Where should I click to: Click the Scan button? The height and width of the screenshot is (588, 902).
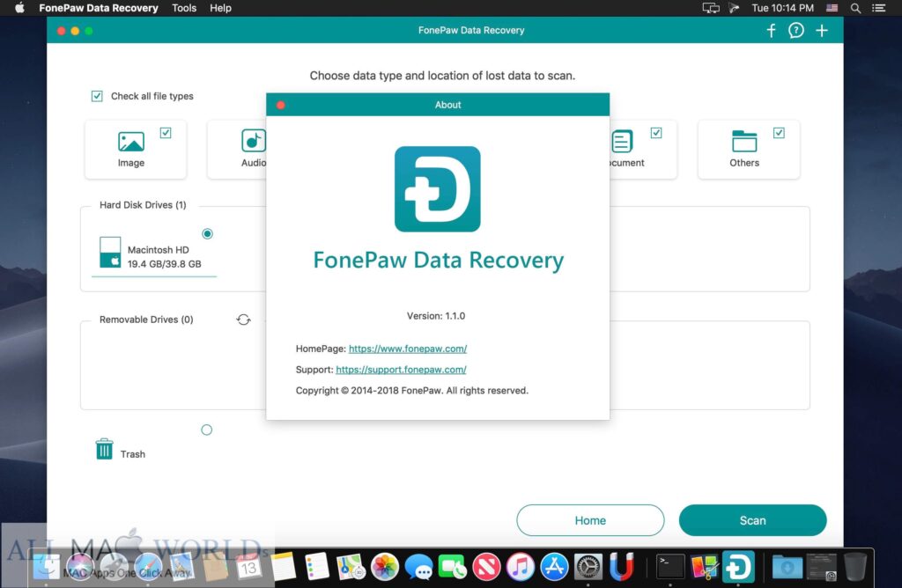point(752,520)
